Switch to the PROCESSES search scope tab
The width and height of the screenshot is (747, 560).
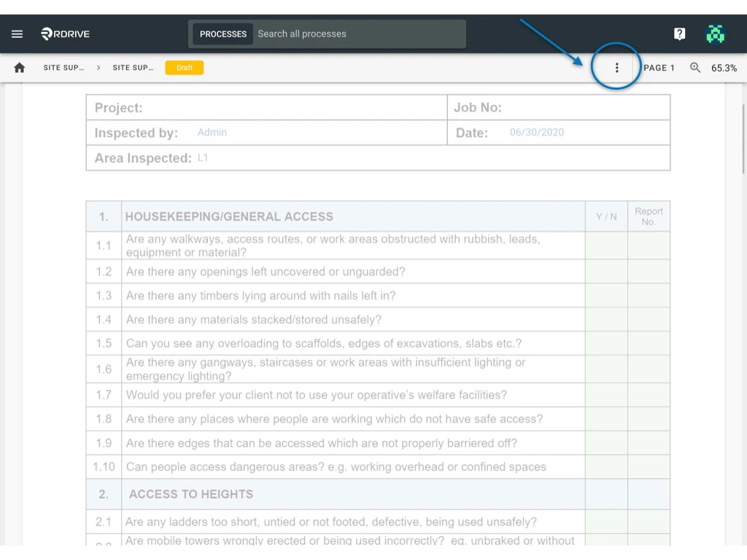[x=222, y=34]
